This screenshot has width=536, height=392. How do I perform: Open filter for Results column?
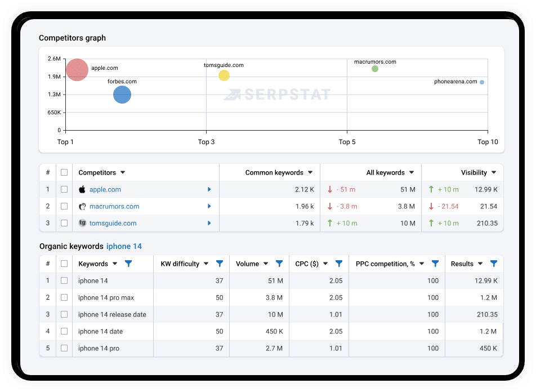click(x=494, y=264)
